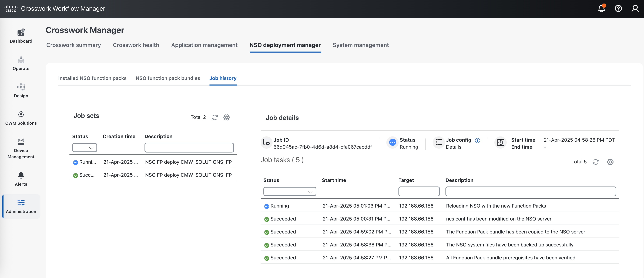The height and width of the screenshot is (278, 644).
Task: Click the Job sets Creation time column header
Action: (x=119, y=137)
